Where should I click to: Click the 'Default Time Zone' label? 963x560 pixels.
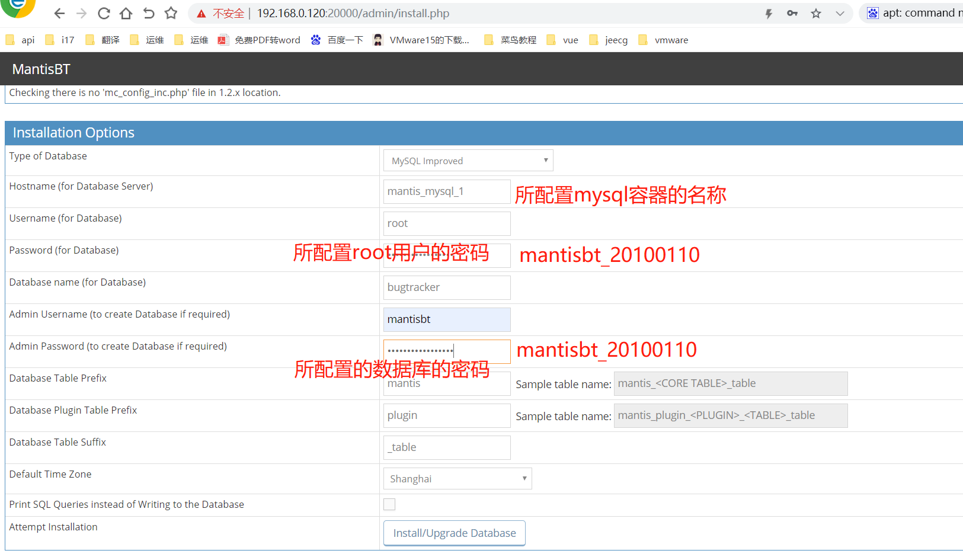pos(50,474)
